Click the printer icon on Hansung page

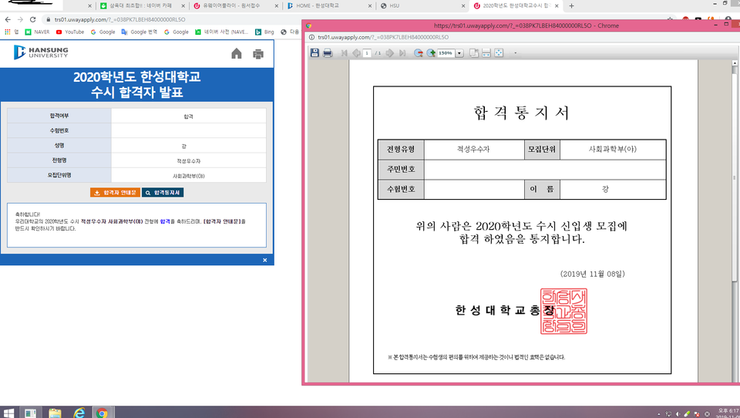[258, 54]
